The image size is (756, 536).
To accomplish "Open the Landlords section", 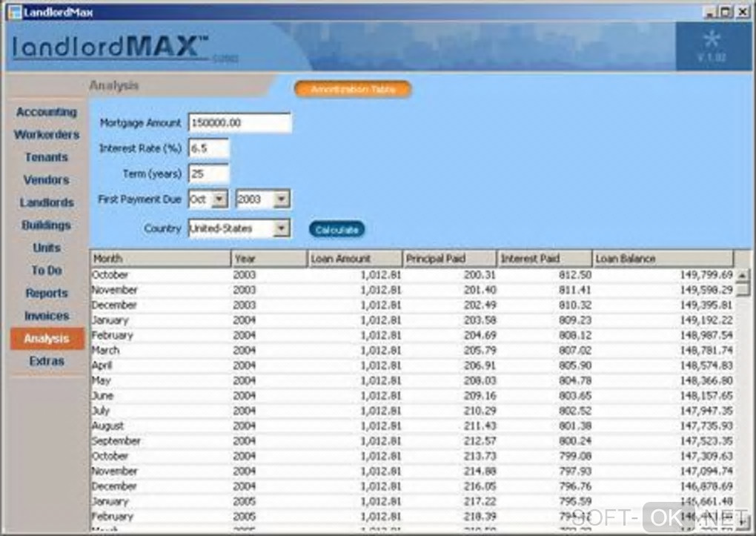I will [46, 202].
